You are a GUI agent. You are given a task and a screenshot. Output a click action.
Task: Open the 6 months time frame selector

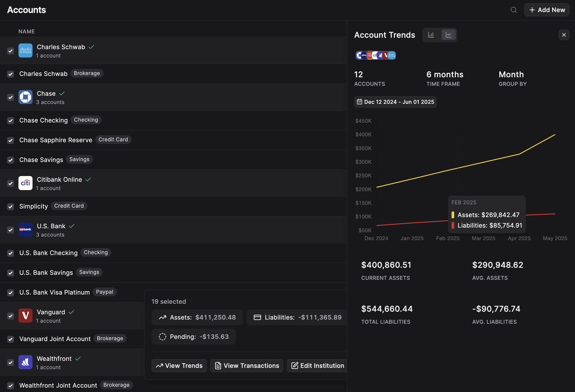coord(445,78)
